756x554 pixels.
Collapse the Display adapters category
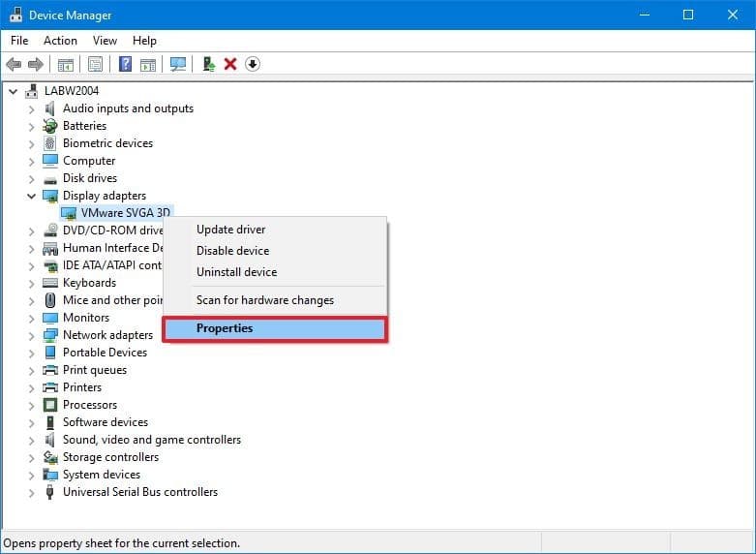(x=32, y=196)
